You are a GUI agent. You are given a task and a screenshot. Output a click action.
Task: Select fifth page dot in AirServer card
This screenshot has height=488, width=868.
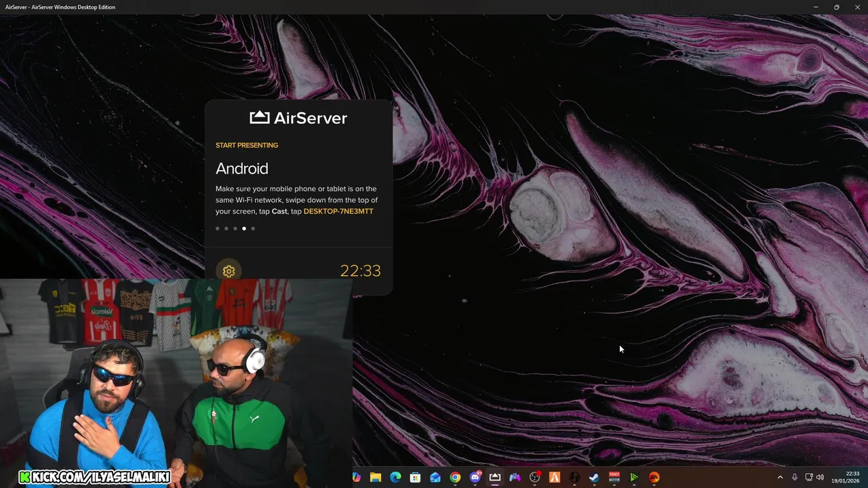click(x=253, y=228)
